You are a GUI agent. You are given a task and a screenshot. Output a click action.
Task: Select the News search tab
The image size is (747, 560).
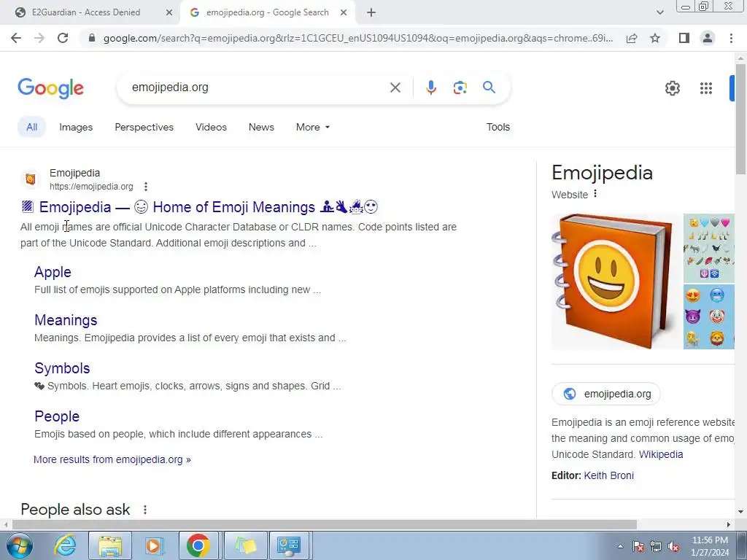(261, 127)
